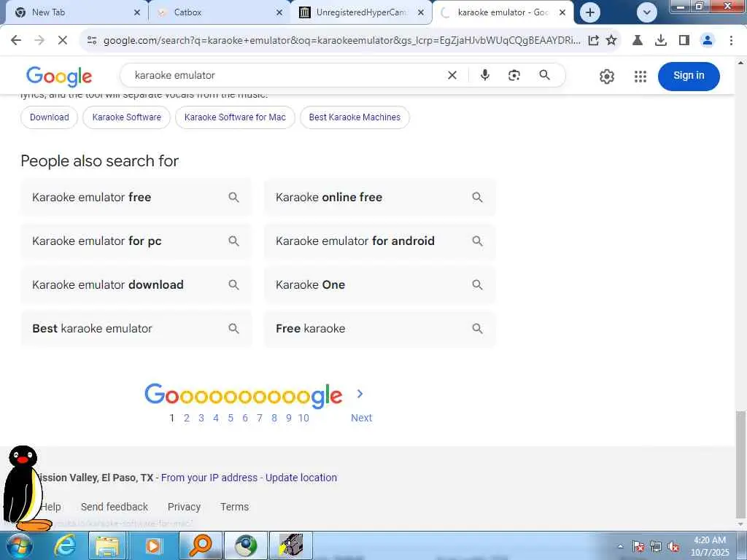Clear the Google search box
Screen dimensions: 747x560
tap(452, 75)
